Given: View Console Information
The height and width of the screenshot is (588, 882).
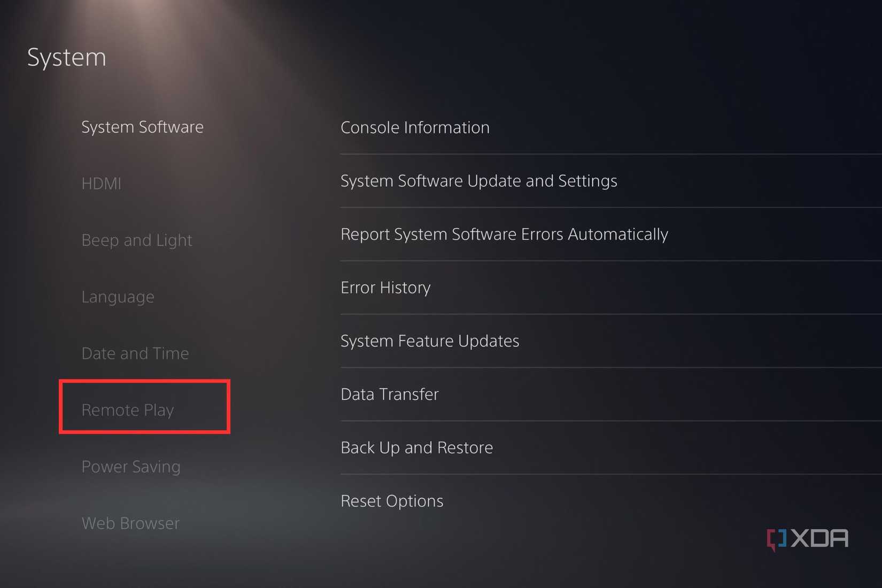Looking at the screenshot, I should click(x=415, y=127).
